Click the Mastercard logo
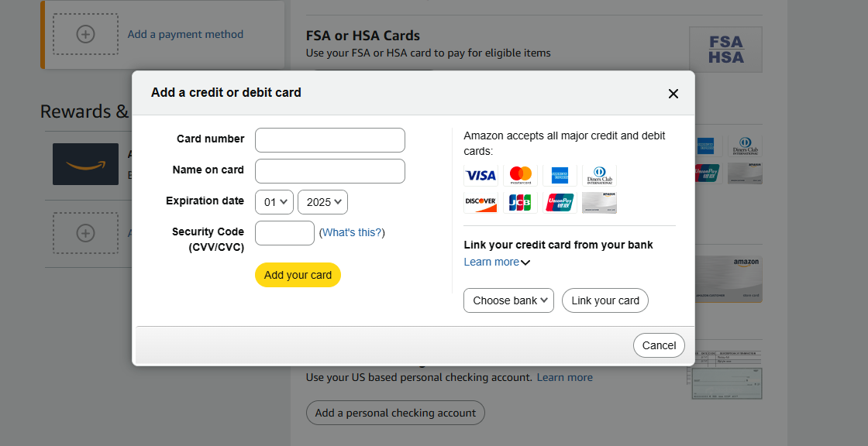 (521, 176)
